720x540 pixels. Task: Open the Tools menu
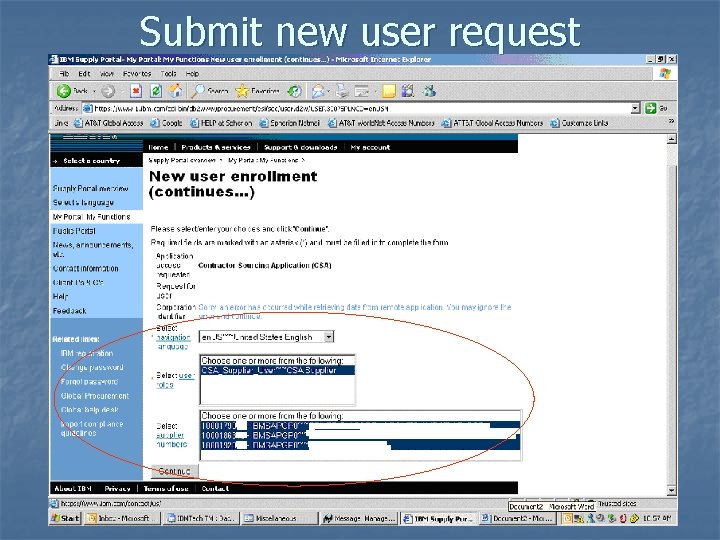[x=169, y=73]
